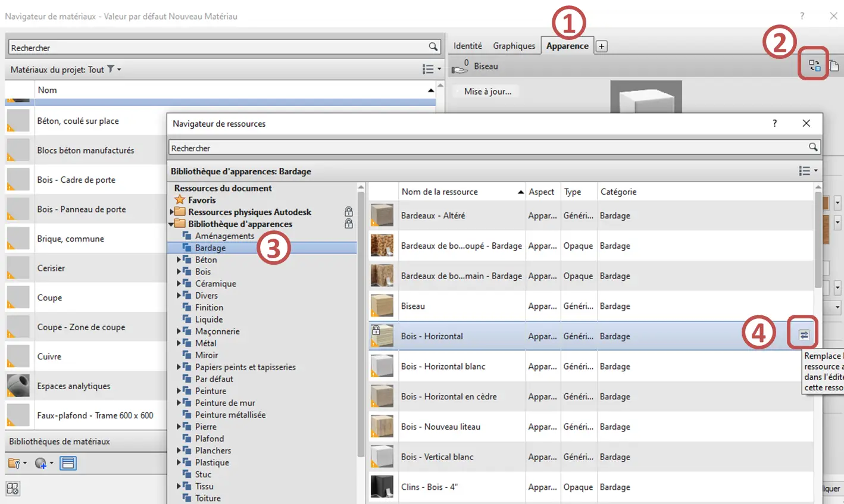Select Espaces analytiques material in project list
The image size is (844, 504).
86,386
